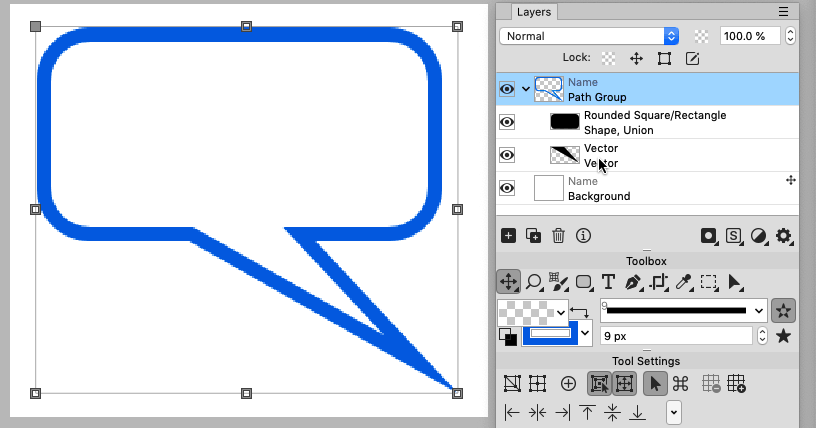
Task: Toggle the arrow pointer option in Tool Settings
Action: (655, 384)
